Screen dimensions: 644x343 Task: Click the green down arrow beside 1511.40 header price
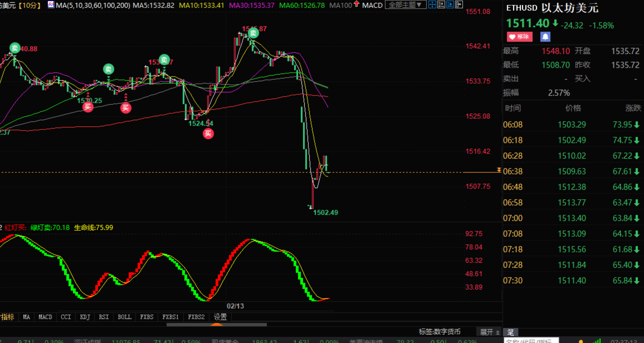click(555, 23)
